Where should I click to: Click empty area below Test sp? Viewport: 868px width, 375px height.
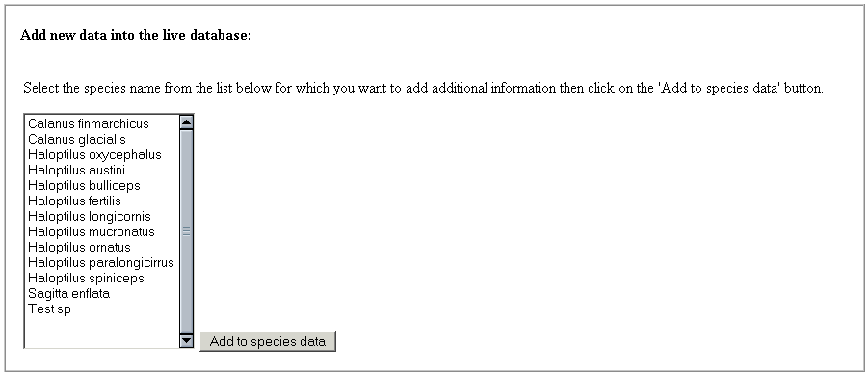point(102,332)
